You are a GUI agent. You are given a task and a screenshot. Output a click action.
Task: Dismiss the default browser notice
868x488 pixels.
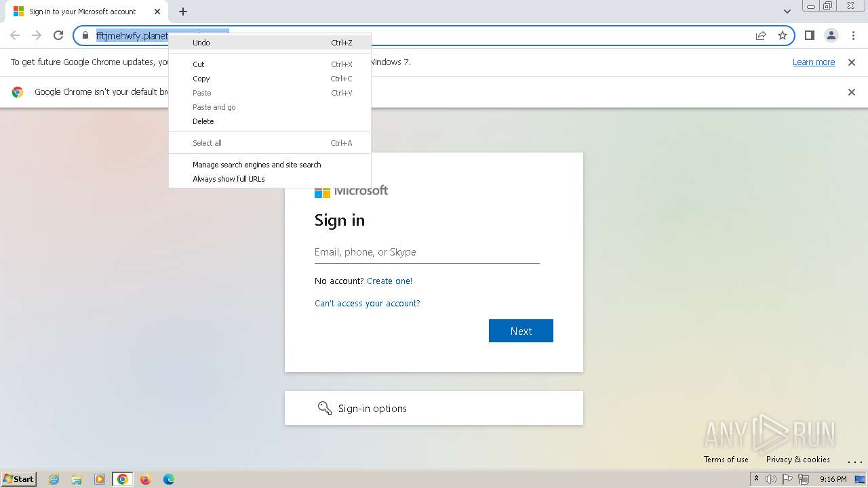coord(852,92)
